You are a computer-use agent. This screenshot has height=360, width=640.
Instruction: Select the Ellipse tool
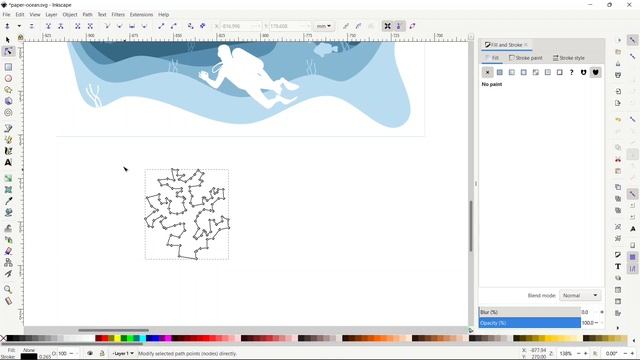[8, 78]
